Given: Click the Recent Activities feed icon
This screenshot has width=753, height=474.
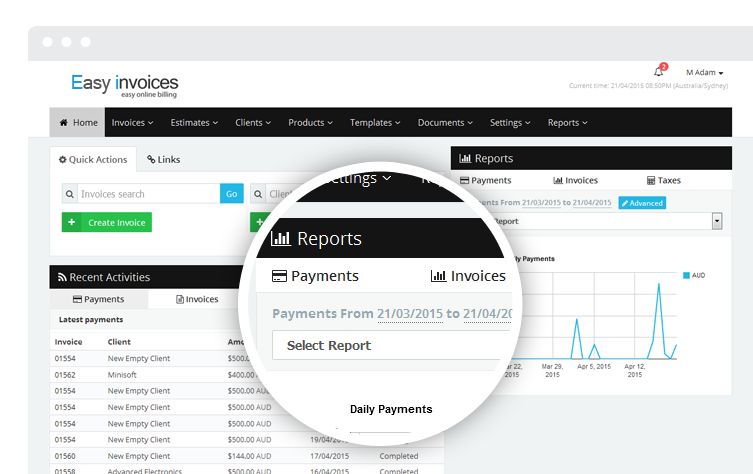Looking at the screenshot, I should click(x=62, y=277).
